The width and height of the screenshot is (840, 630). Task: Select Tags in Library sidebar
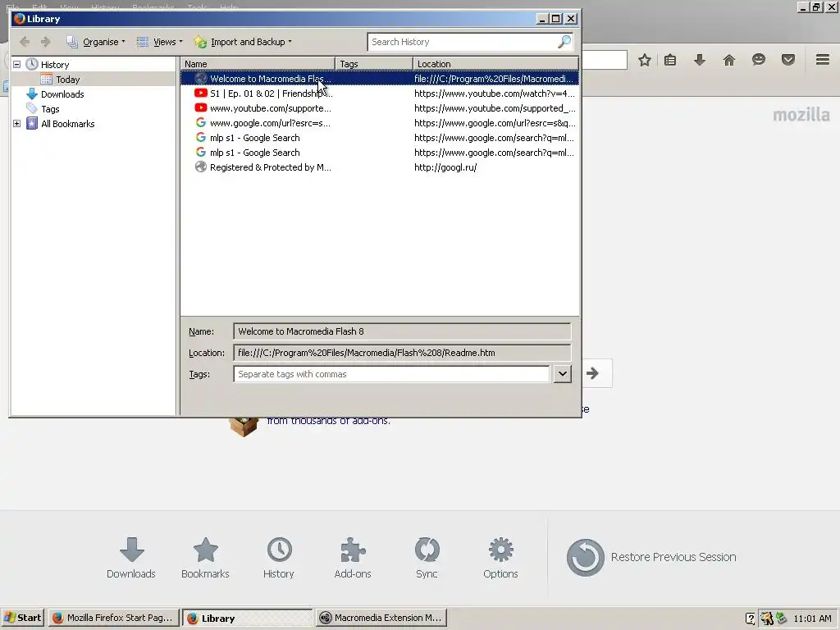[50, 109]
